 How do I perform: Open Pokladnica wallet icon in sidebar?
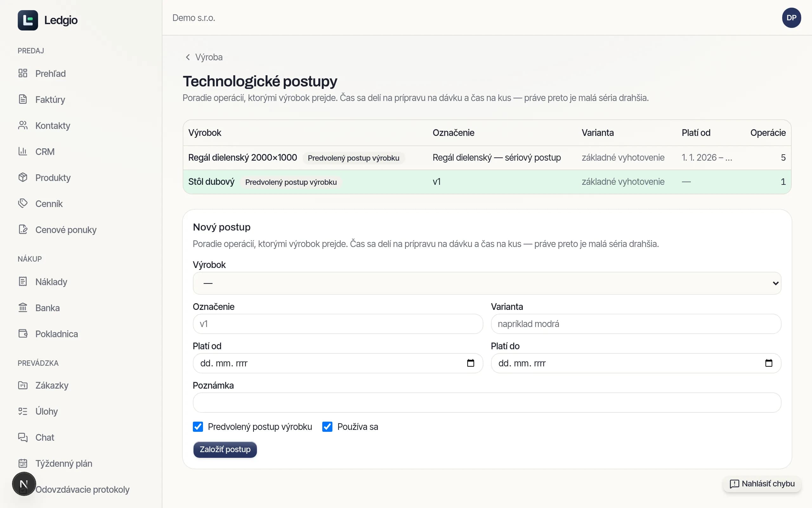click(x=23, y=334)
